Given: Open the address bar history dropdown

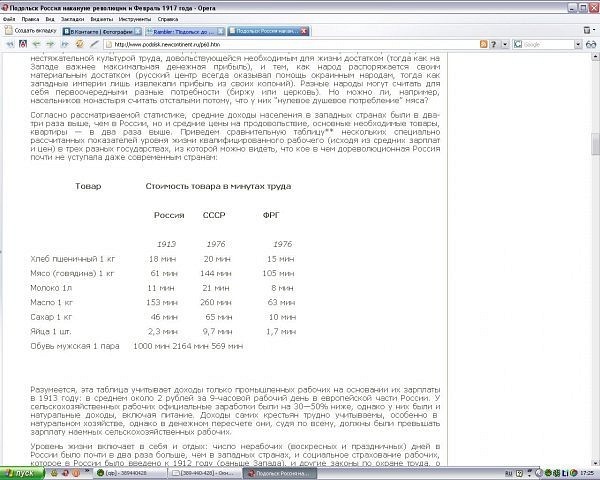Looking at the screenshot, I should click(x=505, y=44).
